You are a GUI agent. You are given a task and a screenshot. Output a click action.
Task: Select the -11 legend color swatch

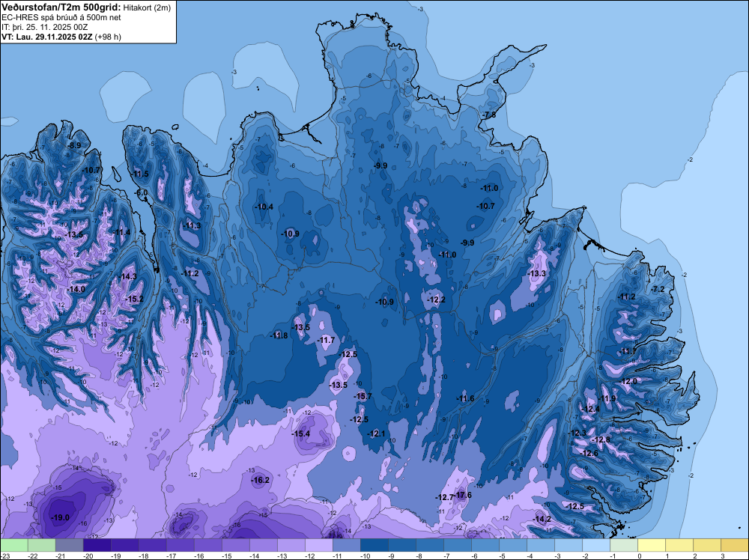tap(347, 545)
